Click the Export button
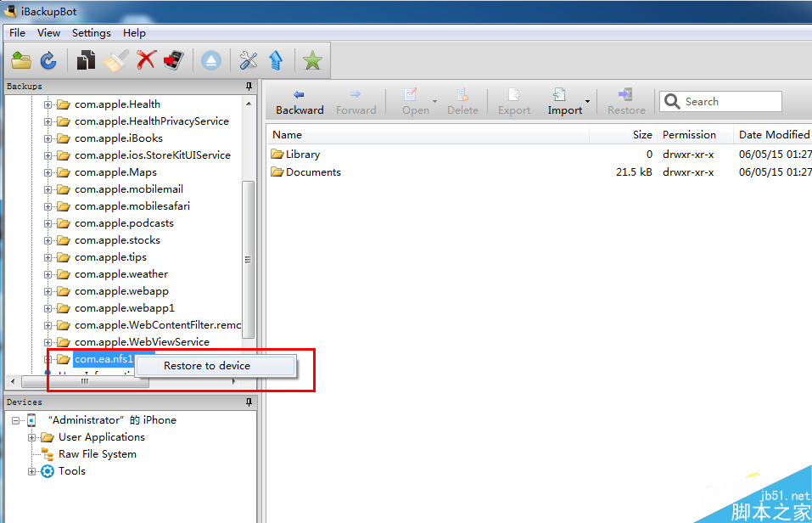This screenshot has width=812, height=523. click(513, 102)
